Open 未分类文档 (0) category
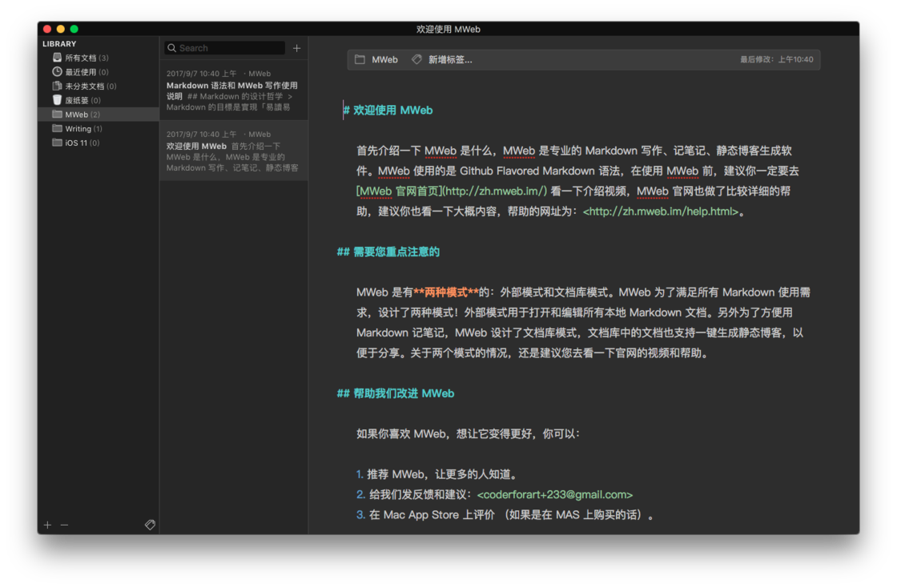The width and height of the screenshot is (897, 588). click(x=99, y=86)
